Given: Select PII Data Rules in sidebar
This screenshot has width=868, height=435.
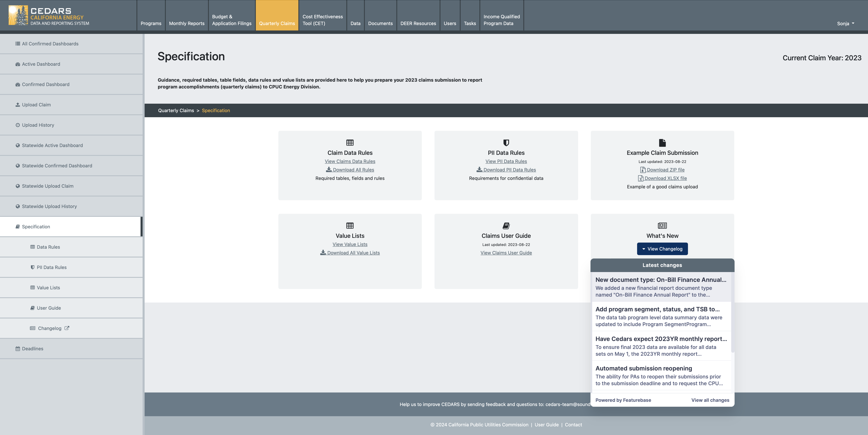Looking at the screenshot, I should (x=52, y=267).
